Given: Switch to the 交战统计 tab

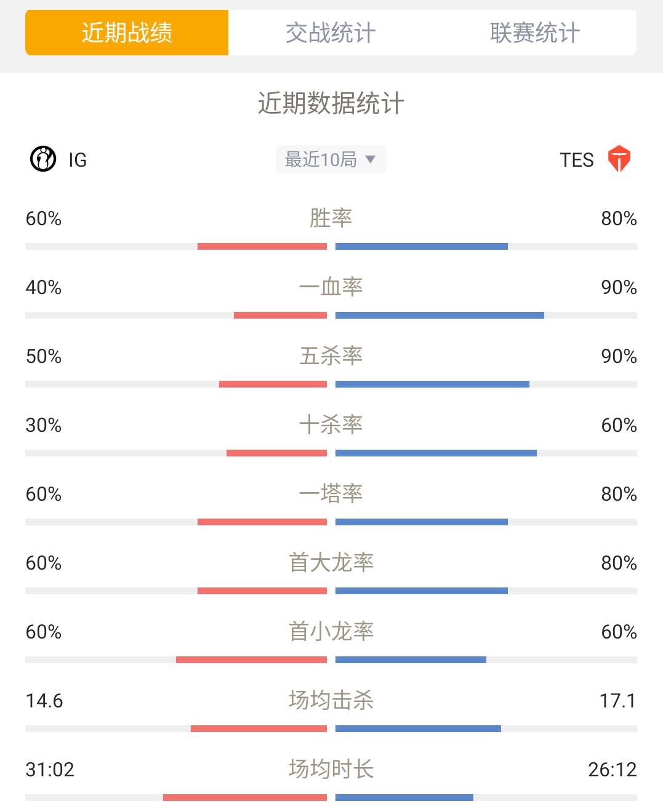Looking at the screenshot, I should [x=331, y=33].
